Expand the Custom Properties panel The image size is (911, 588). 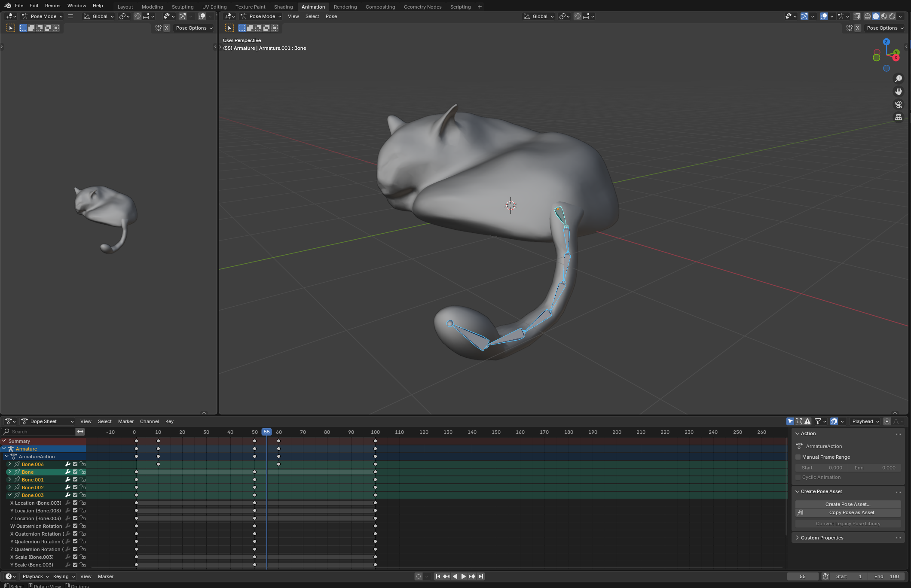(x=822, y=538)
